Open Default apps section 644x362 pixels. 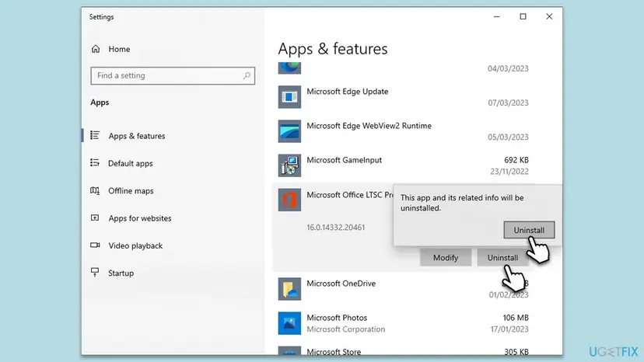tap(130, 163)
